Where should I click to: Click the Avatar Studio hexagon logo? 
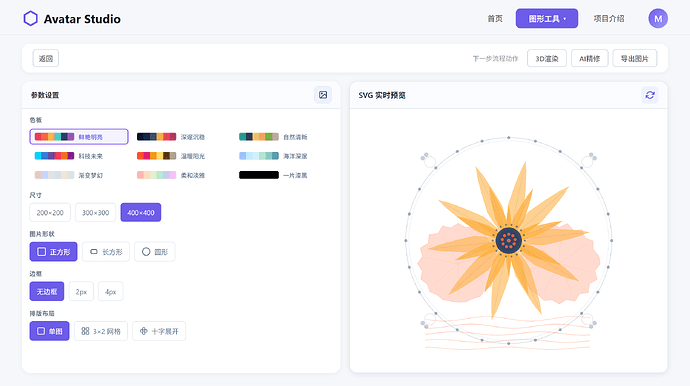pos(30,18)
